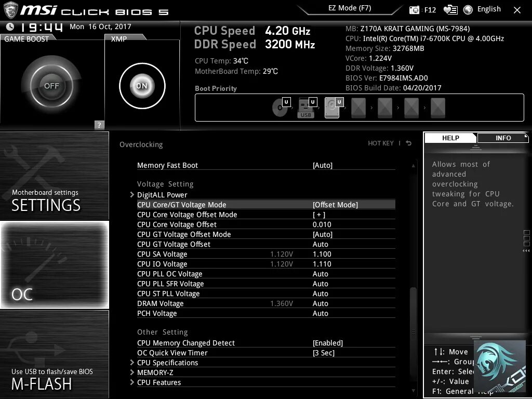Open Memory Fast Boot [Auto] dropdown
Image resolution: width=532 pixels, height=399 pixels.
point(323,165)
